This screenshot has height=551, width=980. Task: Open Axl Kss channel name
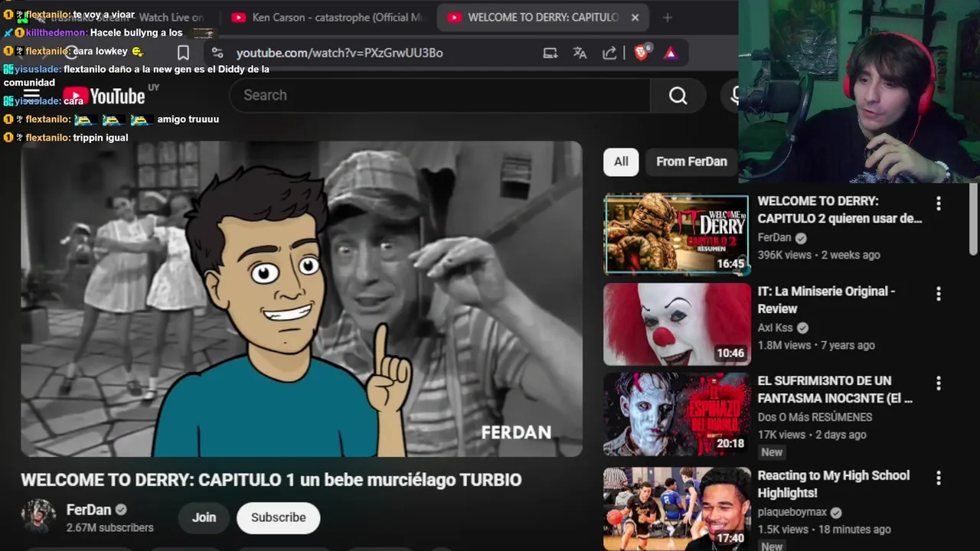tap(773, 328)
